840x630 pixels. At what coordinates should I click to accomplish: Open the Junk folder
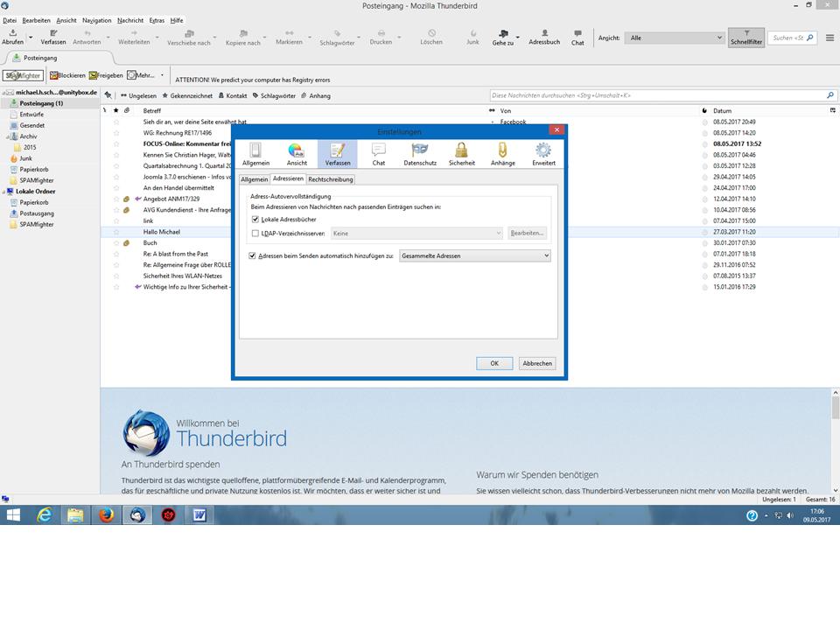tap(25, 158)
